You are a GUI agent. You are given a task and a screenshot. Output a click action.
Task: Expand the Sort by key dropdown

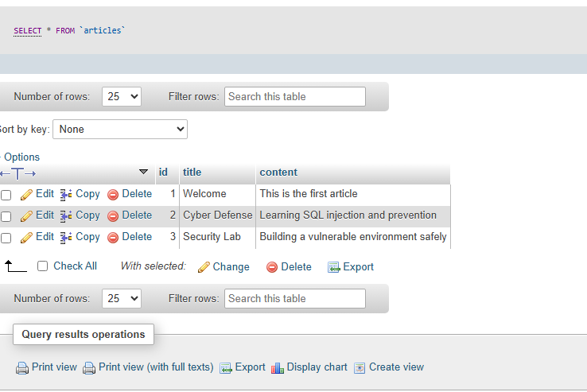click(x=120, y=129)
